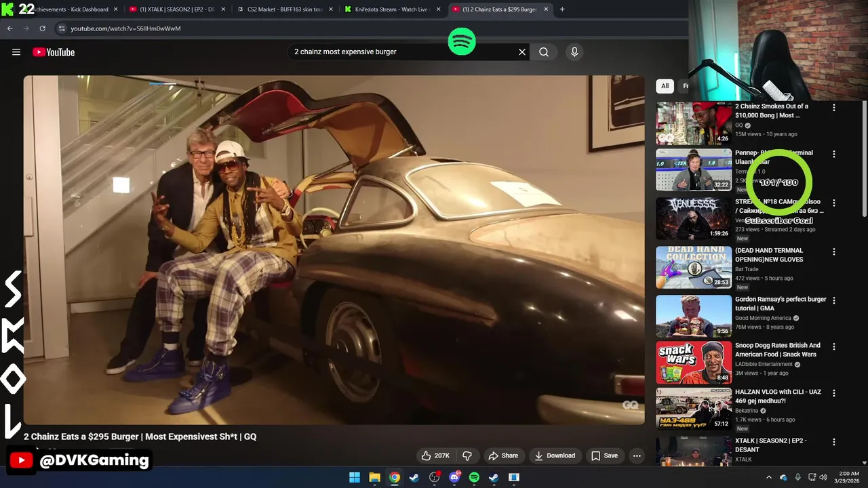
Task: Open options for Terminal Ulaanbaatar video
Action: pos(834,154)
